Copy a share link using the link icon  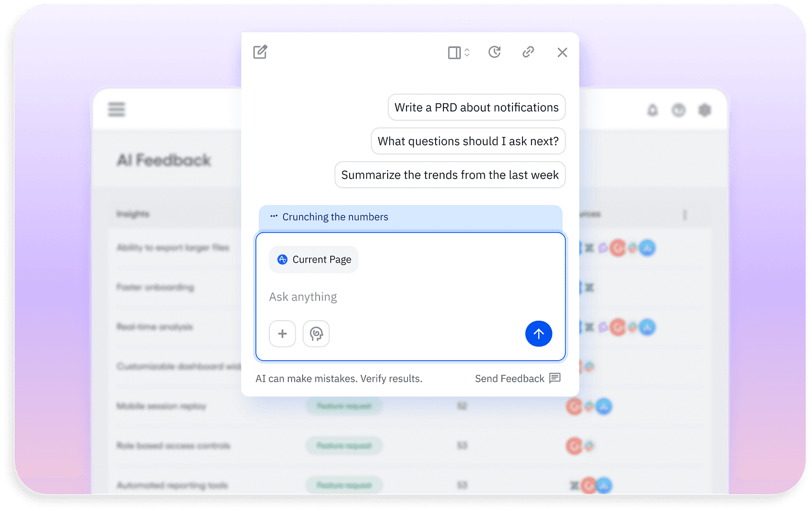tap(528, 52)
